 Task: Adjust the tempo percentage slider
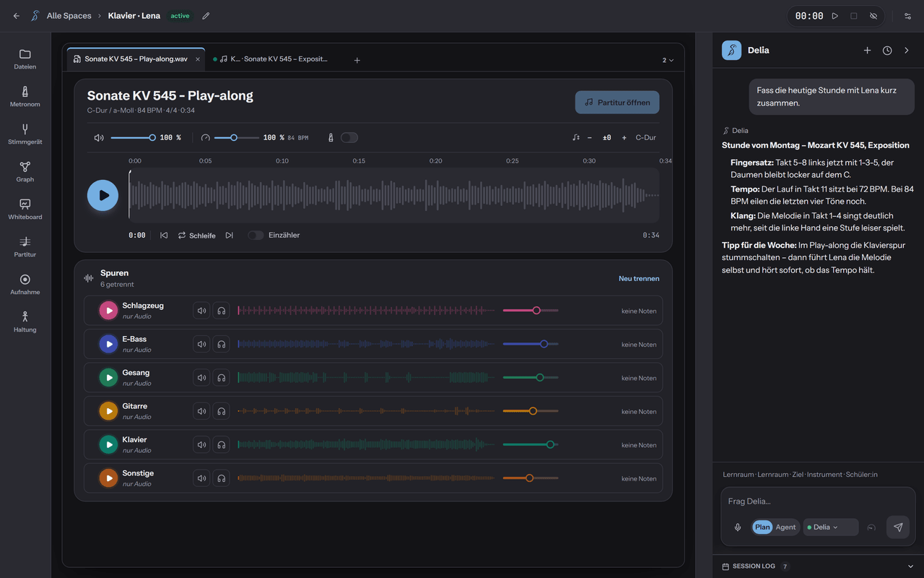coord(236,137)
